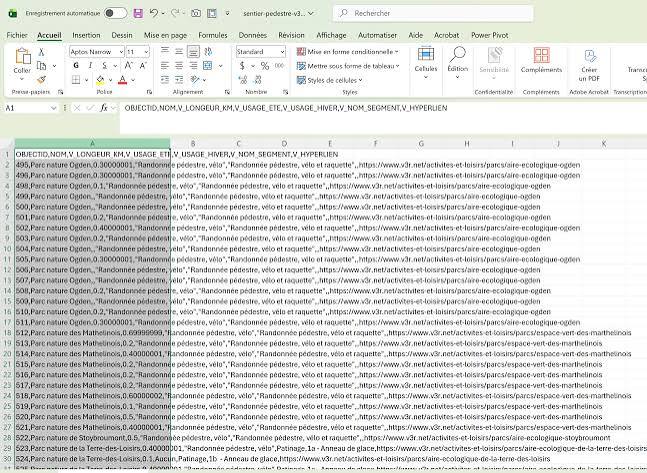
Task: Open the Édition group button
Action: click(x=458, y=63)
